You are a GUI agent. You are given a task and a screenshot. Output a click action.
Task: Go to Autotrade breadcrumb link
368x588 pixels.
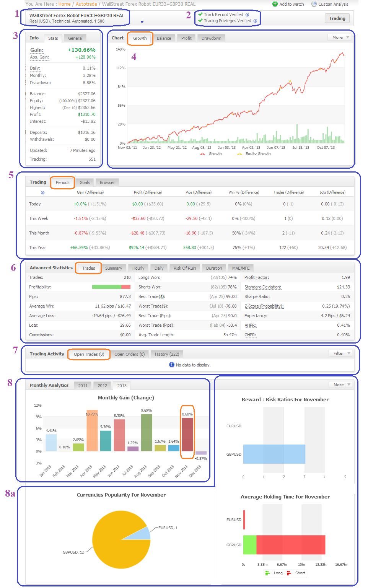(x=86, y=4)
